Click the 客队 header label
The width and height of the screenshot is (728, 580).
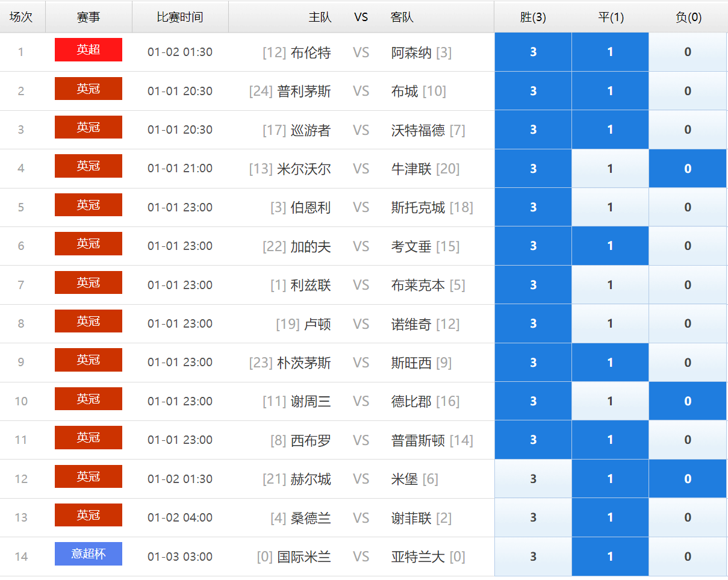pyautogui.click(x=402, y=17)
